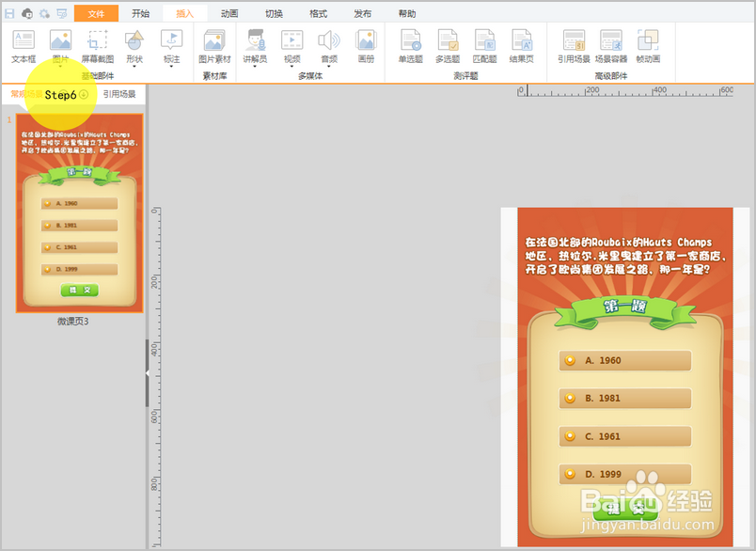Open the 帮助 tab

pos(406,13)
